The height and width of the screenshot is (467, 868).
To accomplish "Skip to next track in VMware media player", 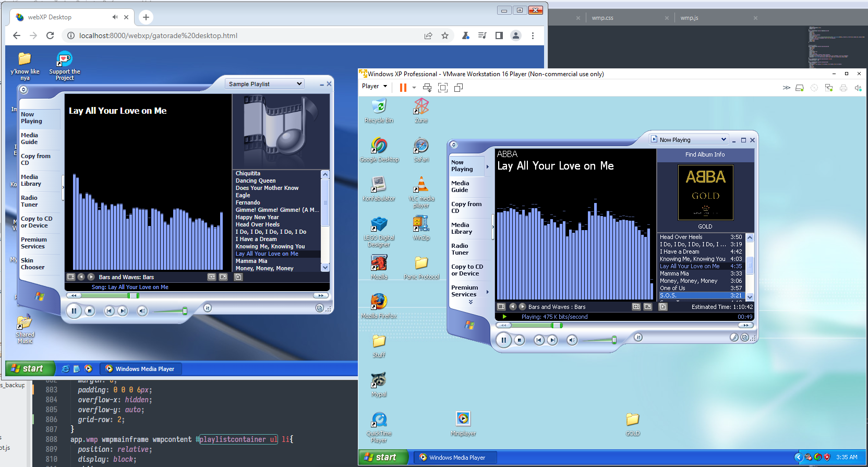I will [x=552, y=340].
